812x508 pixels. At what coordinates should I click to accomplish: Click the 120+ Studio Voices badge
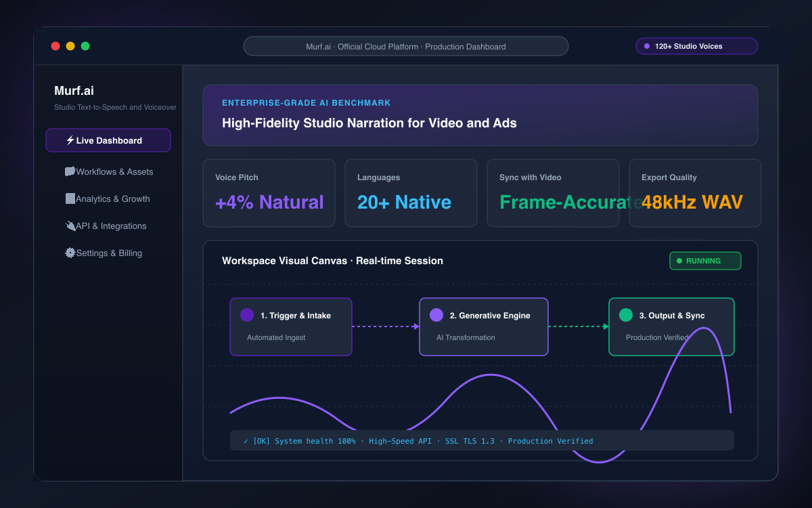tap(696, 46)
